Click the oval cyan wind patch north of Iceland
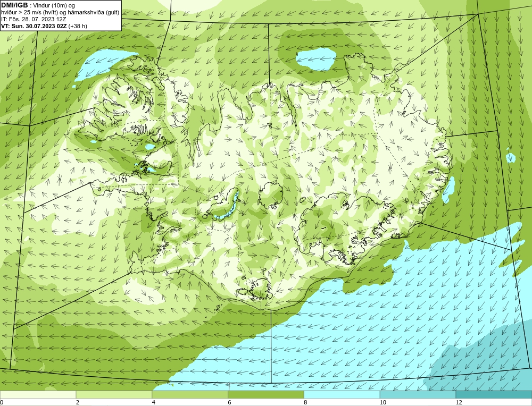Image resolution: width=532 pixels, height=406 pixels. (316, 58)
